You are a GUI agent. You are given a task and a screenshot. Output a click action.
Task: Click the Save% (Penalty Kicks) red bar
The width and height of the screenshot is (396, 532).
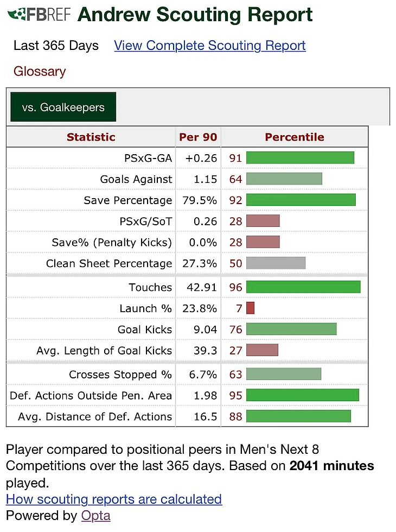pyautogui.click(x=263, y=242)
